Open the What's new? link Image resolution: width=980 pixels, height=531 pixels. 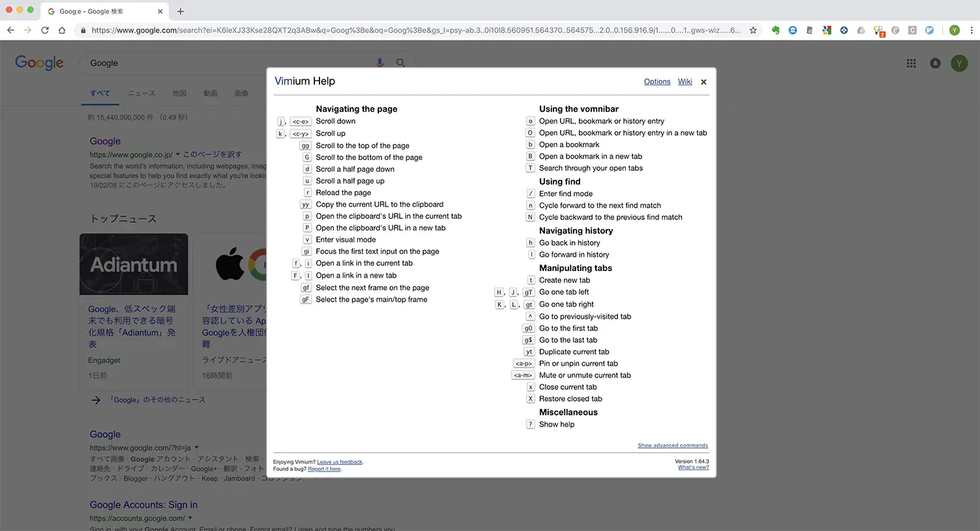pyautogui.click(x=693, y=468)
